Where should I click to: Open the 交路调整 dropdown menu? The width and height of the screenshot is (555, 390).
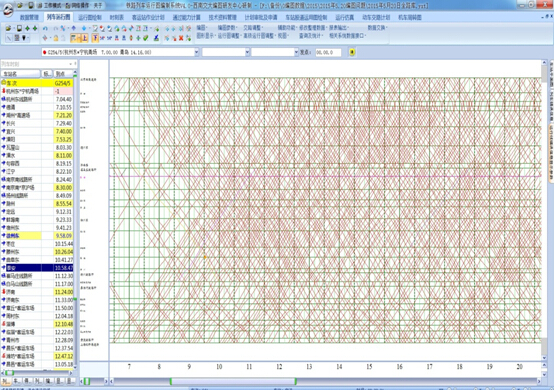[x=253, y=28]
